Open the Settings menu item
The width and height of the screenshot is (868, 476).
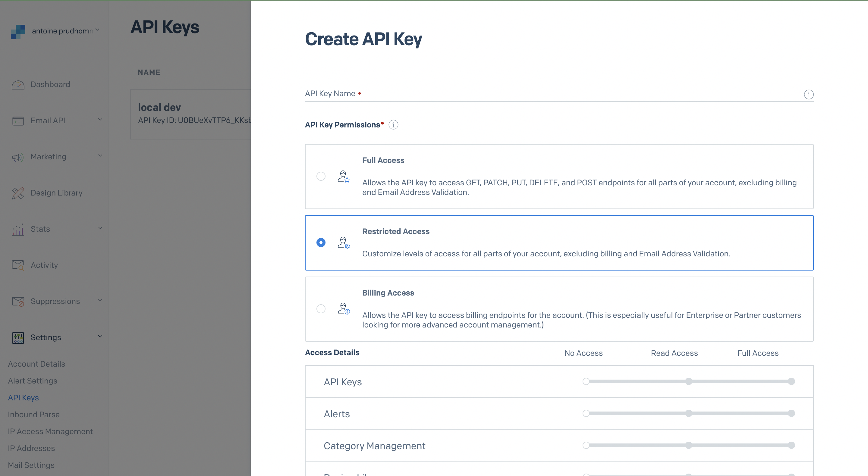(46, 337)
